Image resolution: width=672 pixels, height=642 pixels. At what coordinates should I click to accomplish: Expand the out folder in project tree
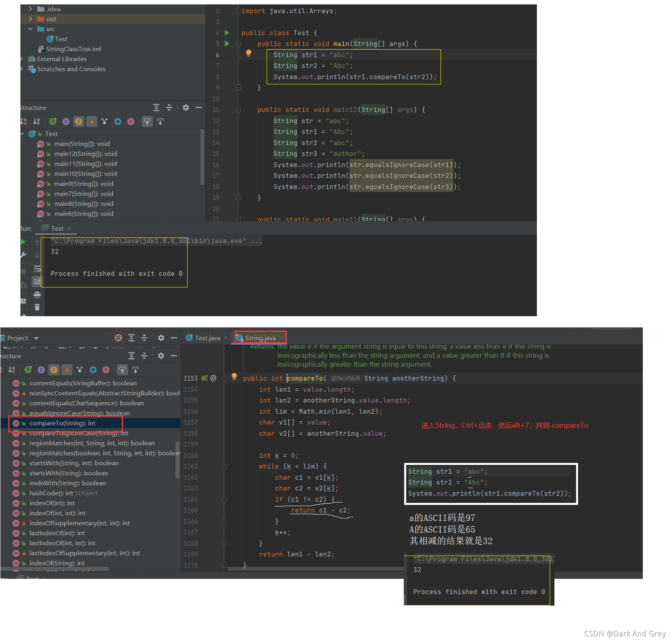click(x=30, y=19)
